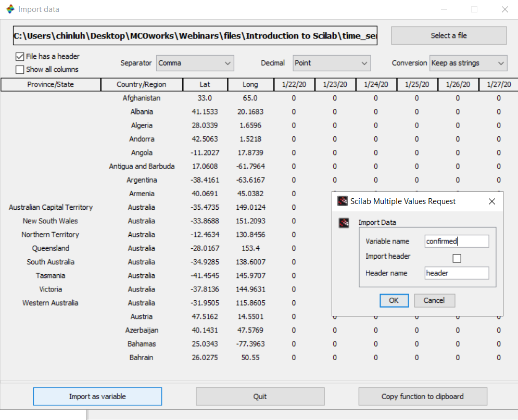Click the 33.0 latitude value
The width and height of the screenshot is (518, 420).
click(205, 98)
